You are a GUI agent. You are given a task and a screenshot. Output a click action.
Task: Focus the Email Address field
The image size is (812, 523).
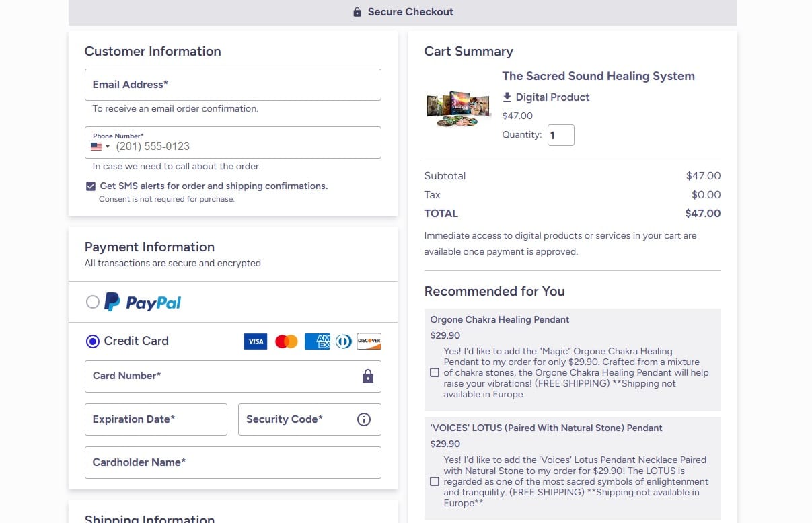pyautogui.click(x=233, y=85)
